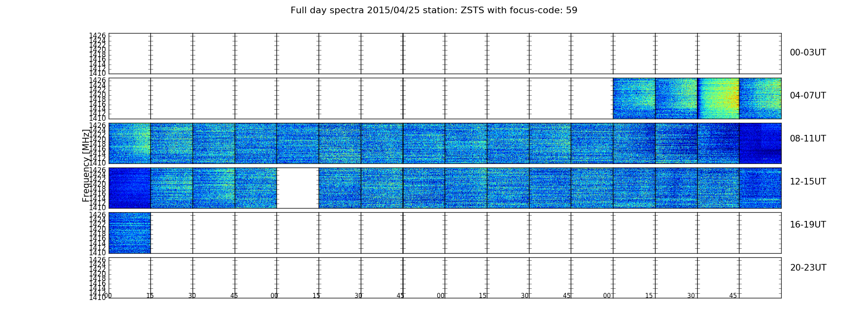Click the bright yellow-green spectrum in the 04-07UT row
Viewport: 868px width, 331px height.
(718, 98)
